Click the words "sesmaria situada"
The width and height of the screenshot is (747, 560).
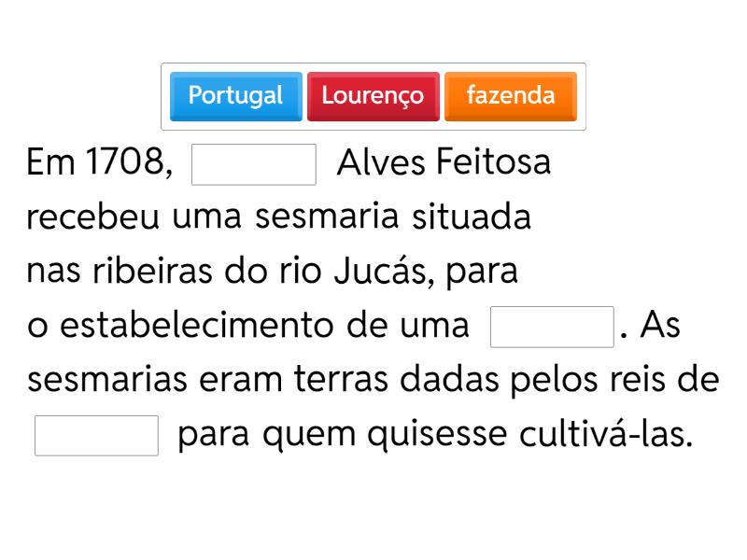[x=393, y=218]
